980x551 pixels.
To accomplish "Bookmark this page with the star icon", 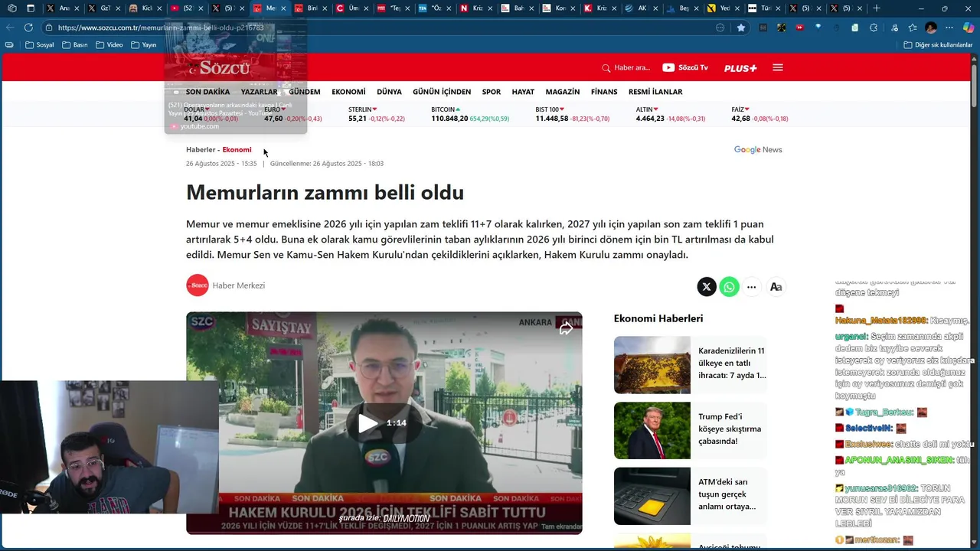I will (741, 28).
